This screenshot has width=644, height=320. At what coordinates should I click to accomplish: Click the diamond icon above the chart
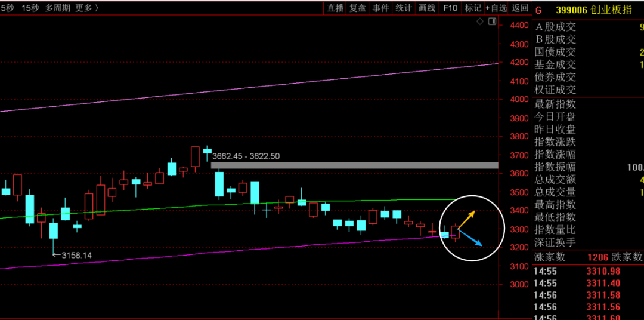[479, 21]
